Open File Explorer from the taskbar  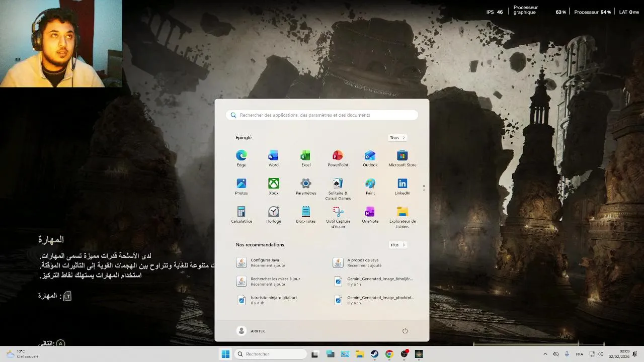(360, 354)
